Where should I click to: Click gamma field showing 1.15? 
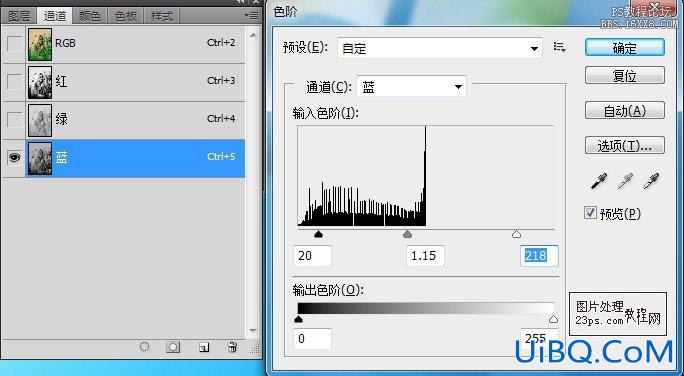[x=425, y=256]
